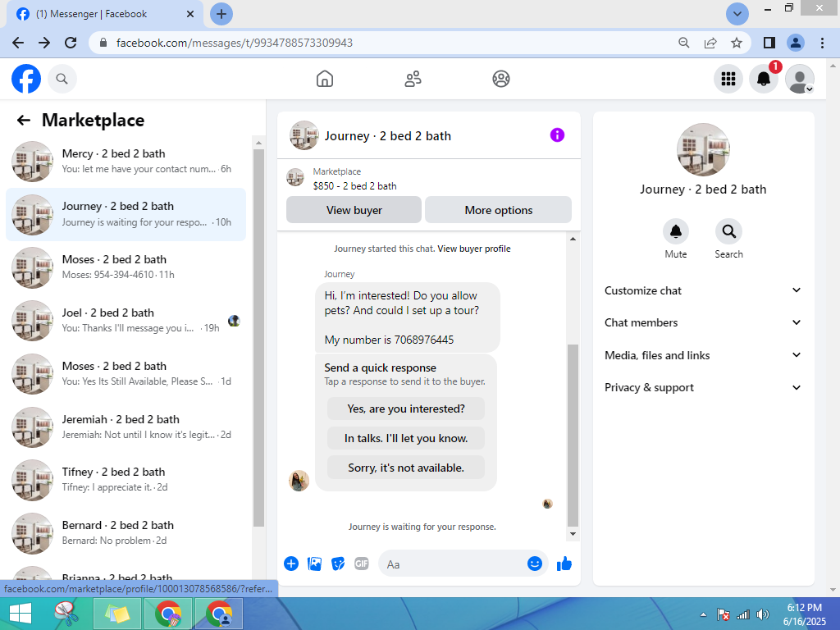Open Joel 2 bed 2 bath conversation
This screenshot has height=630, width=840.
point(126,321)
